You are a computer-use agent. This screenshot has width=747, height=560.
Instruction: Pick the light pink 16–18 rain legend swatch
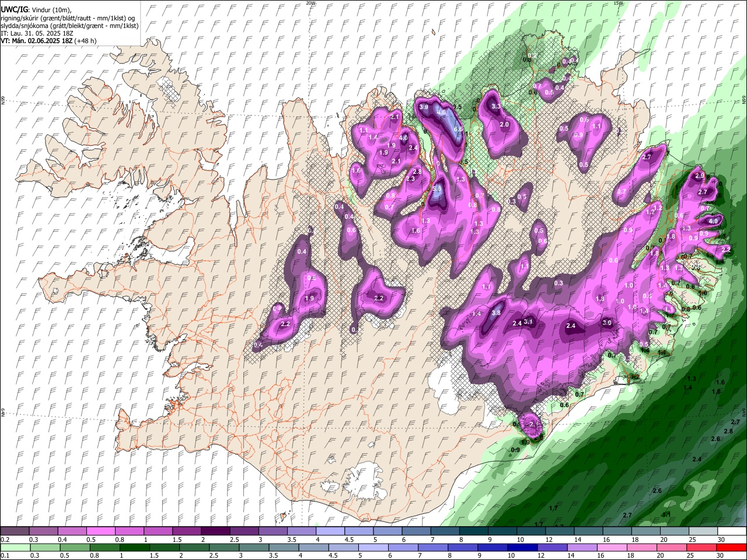[612, 548]
